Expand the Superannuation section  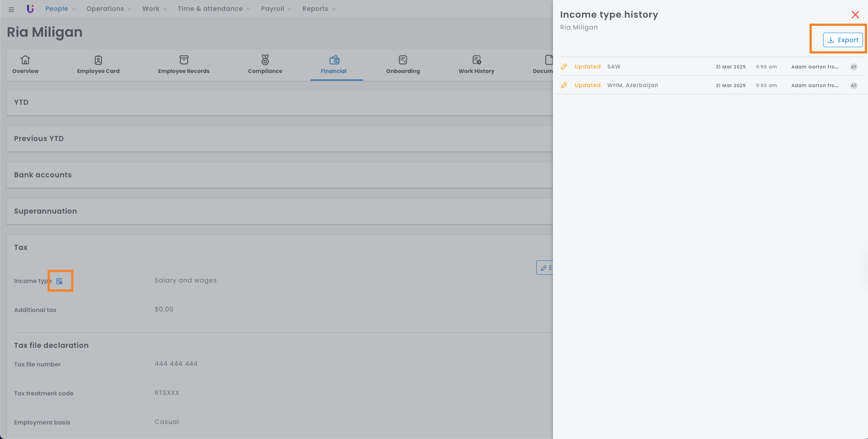45,211
